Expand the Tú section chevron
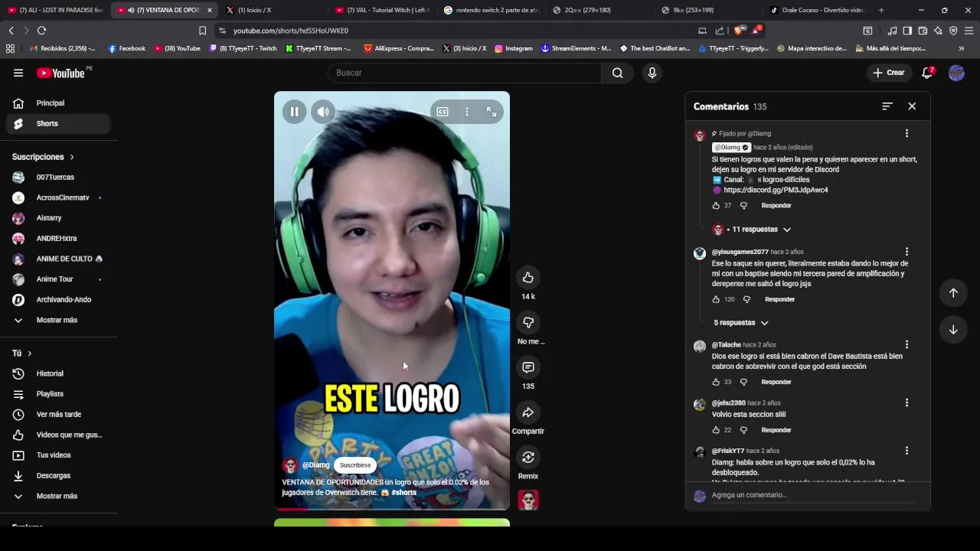 click(30, 354)
